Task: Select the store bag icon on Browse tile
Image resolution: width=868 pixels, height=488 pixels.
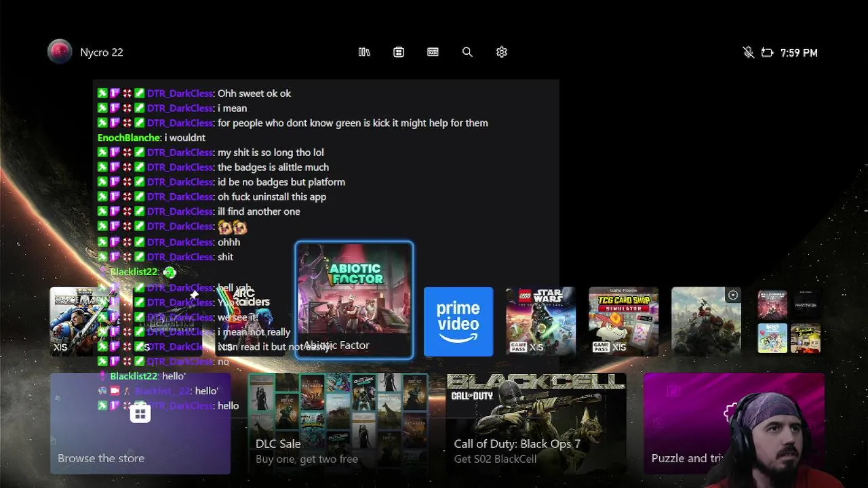Action: click(x=140, y=413)
